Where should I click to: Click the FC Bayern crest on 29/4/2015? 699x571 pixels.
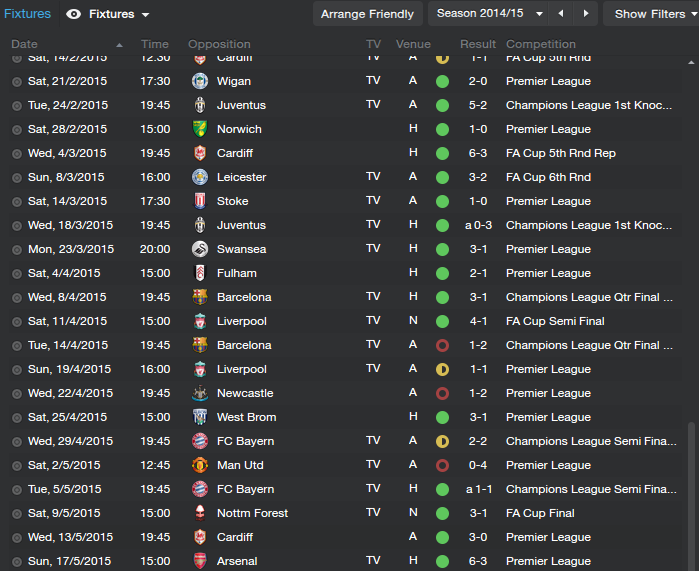click(200, 441)
